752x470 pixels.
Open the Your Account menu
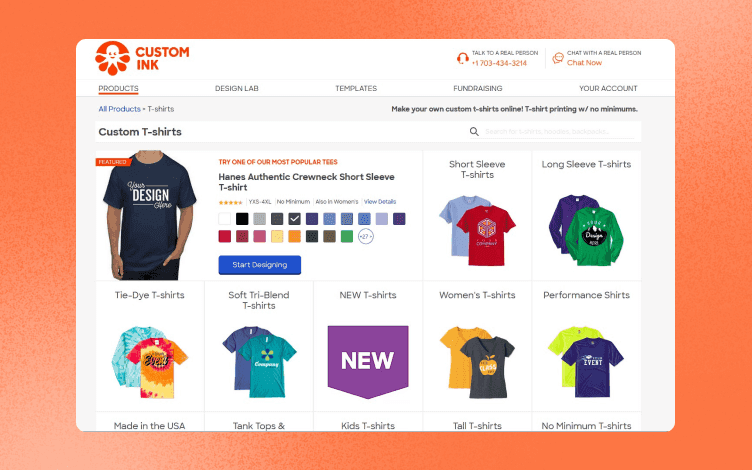[608, 88]
